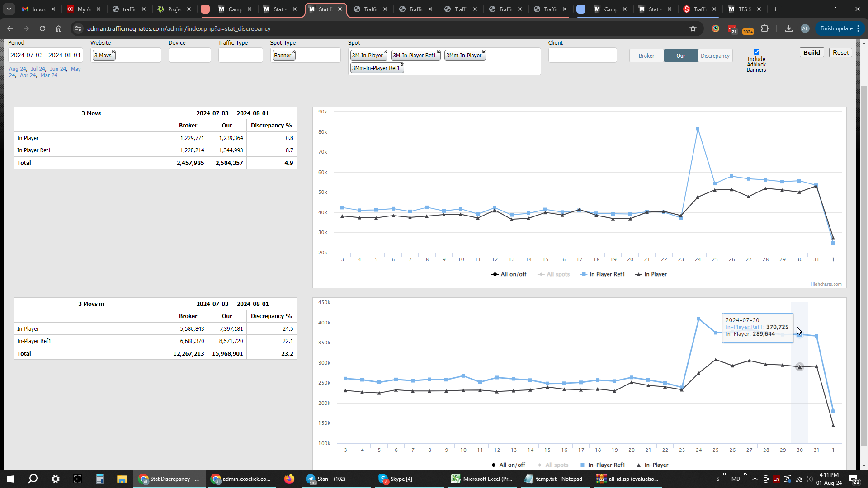Open the Chrome downloads icon
This screenshot has height=488, width=868.
(788, 28)
